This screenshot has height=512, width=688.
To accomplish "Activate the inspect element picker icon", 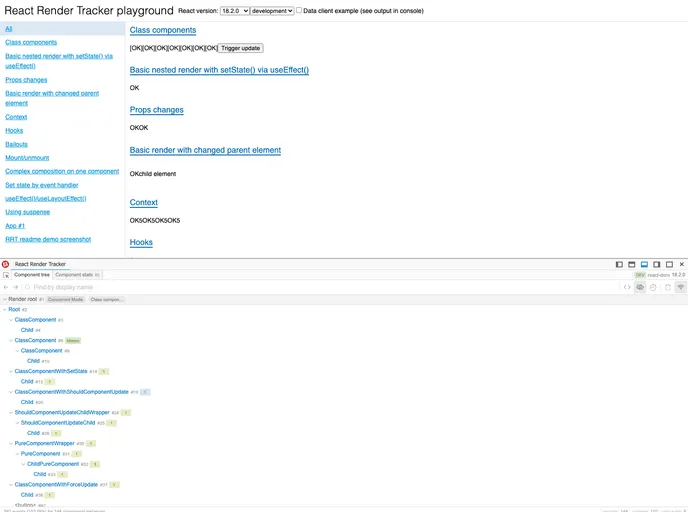I will (6, 275).
